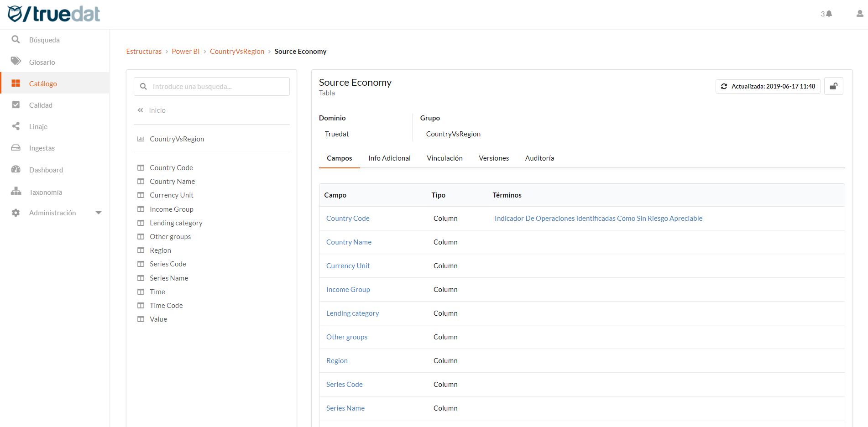The image size is (868, 427).
Task: Refresh using the Actualizada reload icon
Action: (x=724, y=86)
